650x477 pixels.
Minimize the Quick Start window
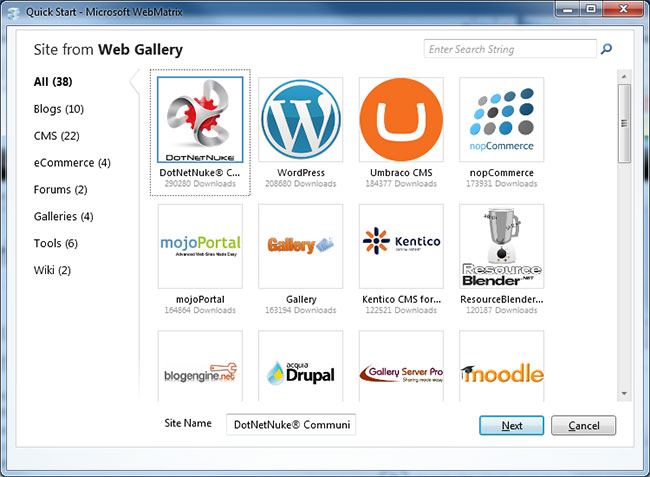[568, 9]
